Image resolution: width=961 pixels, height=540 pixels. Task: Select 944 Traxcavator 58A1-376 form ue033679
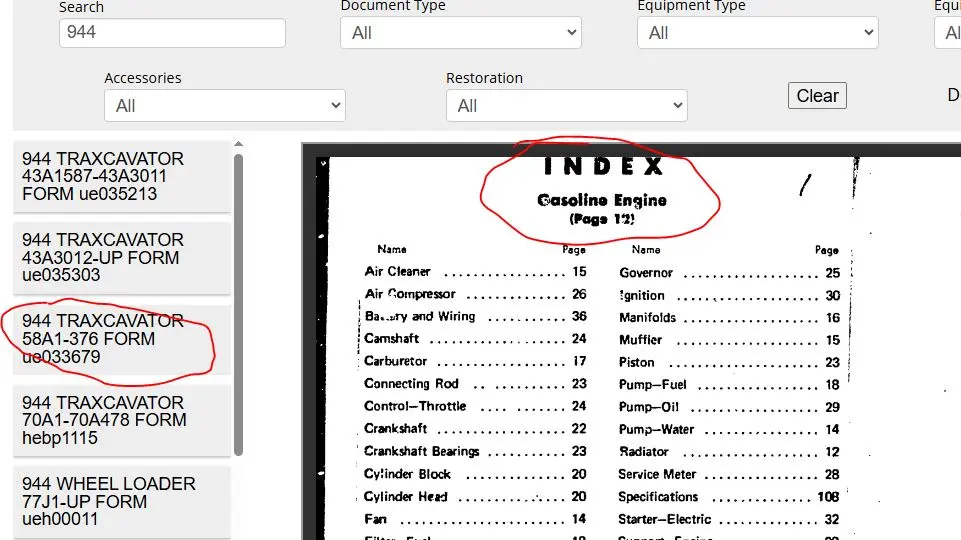coord(122,339)
